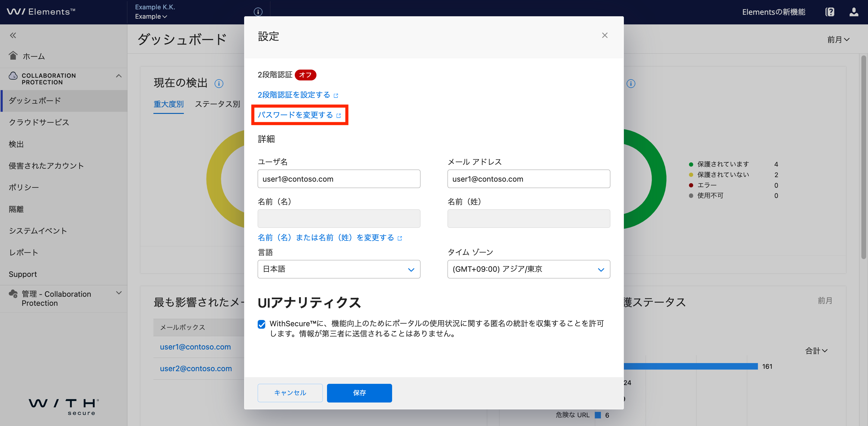Click the home icon in sidebar
The height and width of the screenshot is (426, 868).
click(13, 55)
